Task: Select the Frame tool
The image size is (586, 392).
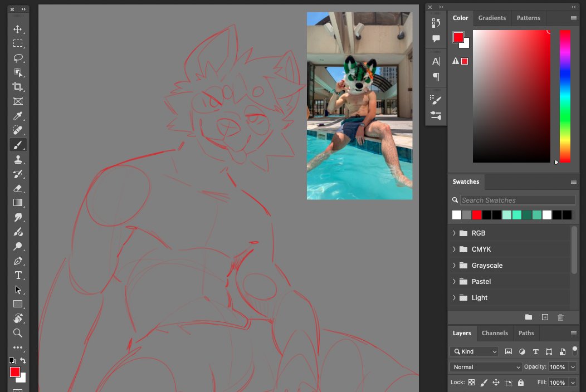Action: [18, 101]
